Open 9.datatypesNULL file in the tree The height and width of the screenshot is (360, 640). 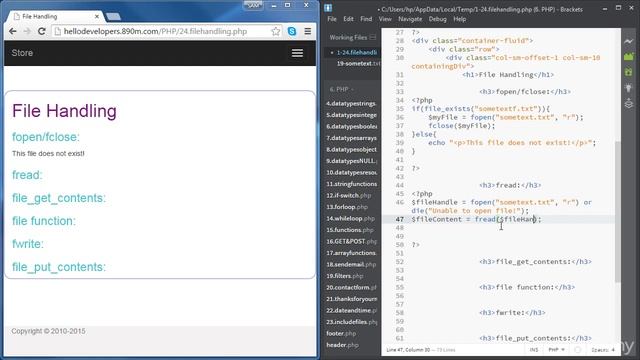351,161
